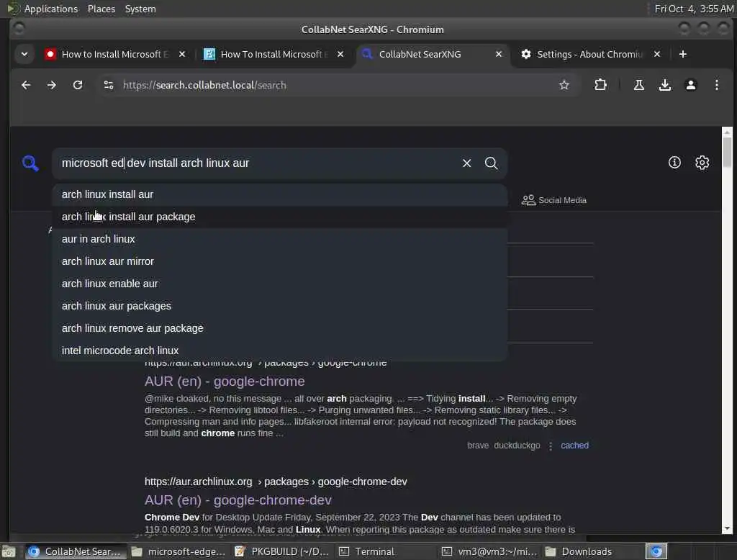Click the scrollbar up arrow

(x=727, y=132)
